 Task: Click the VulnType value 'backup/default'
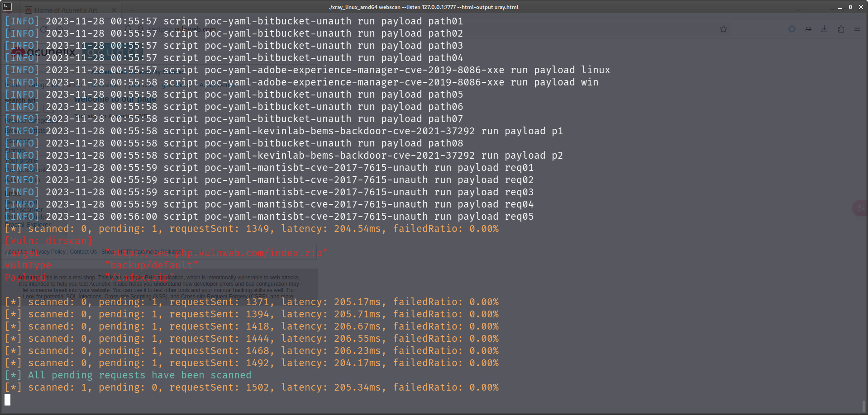tap(152, 265)
